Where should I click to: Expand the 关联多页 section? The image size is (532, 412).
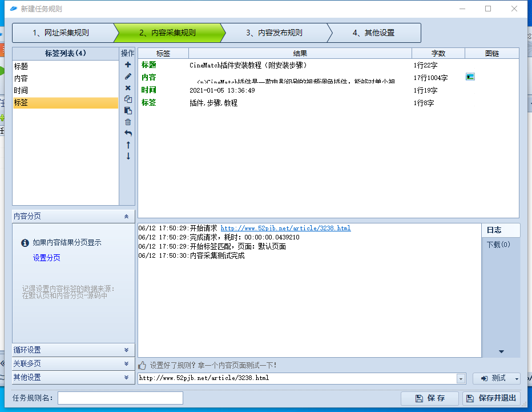(x=126, y=363)
